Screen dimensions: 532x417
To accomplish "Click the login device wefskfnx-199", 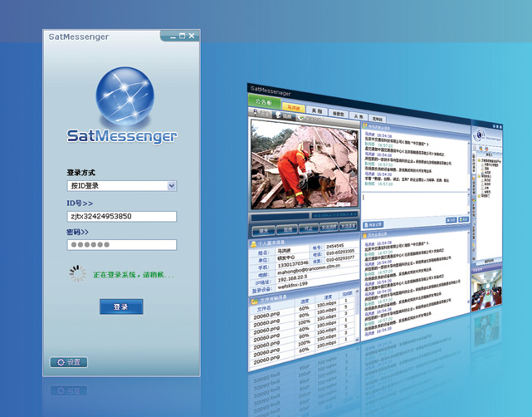I will [x=292, y=286].
